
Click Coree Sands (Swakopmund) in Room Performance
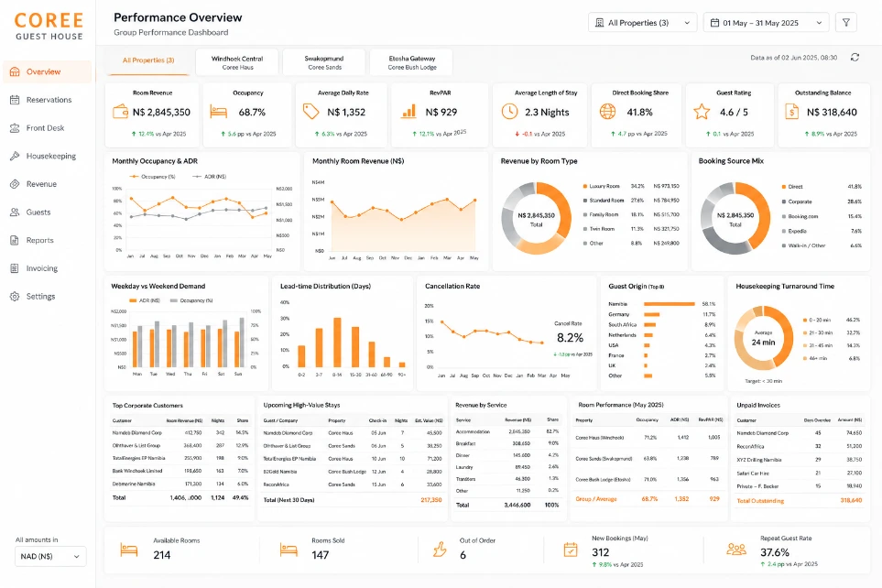pos(604,459)
